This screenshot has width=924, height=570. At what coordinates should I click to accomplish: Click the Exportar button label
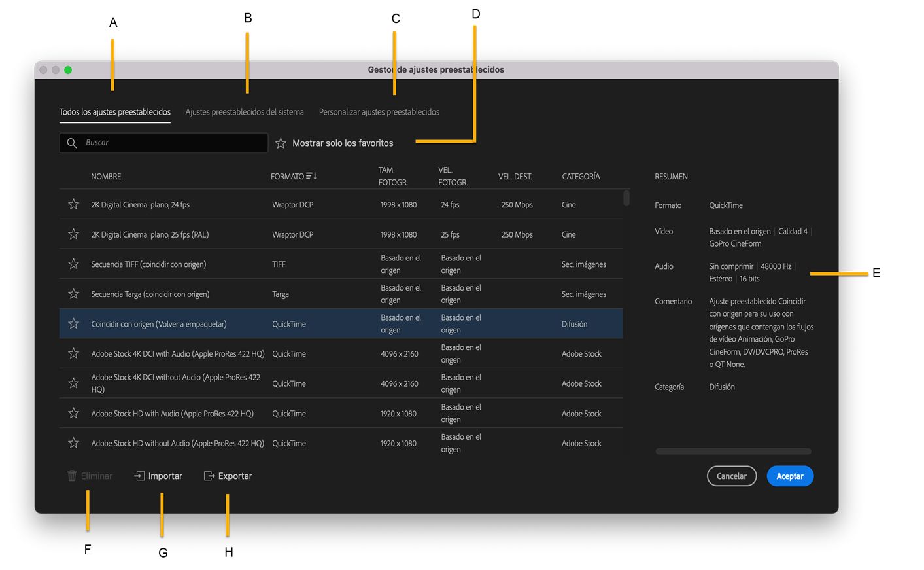(235, 476)
